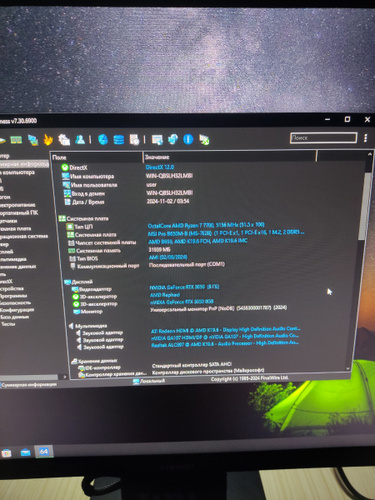This screenshot has width=375, height=500.
Task: Click the Значение column header
Action: tap(230, 157)
